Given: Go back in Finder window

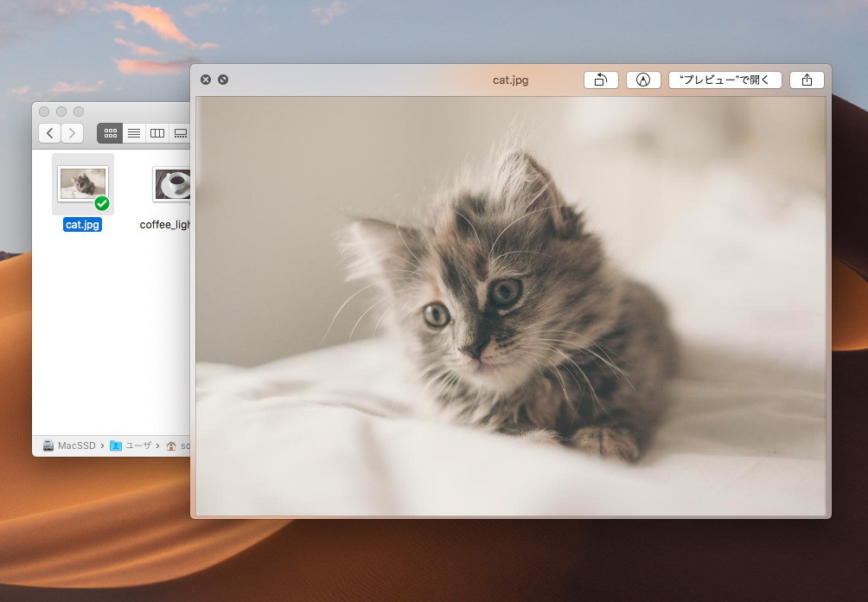Looking at the screenshot, I should point(50,133).
